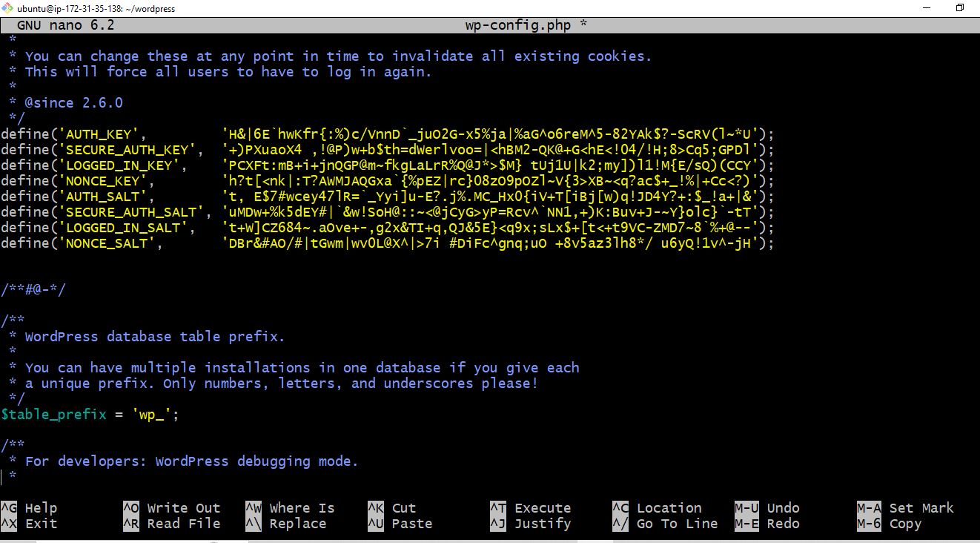Click the M-U Undo shortcut
The image size is (980, 543).
point(767,508)
